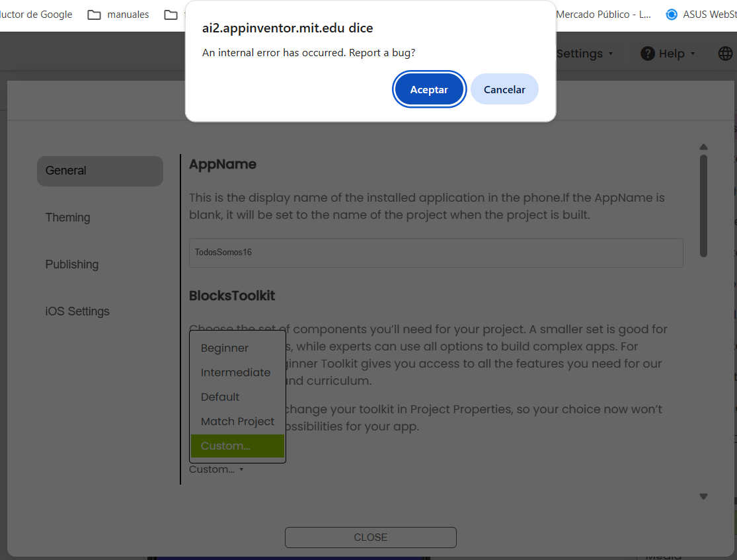
Task: Click the AppName text field
Action: 436,253
